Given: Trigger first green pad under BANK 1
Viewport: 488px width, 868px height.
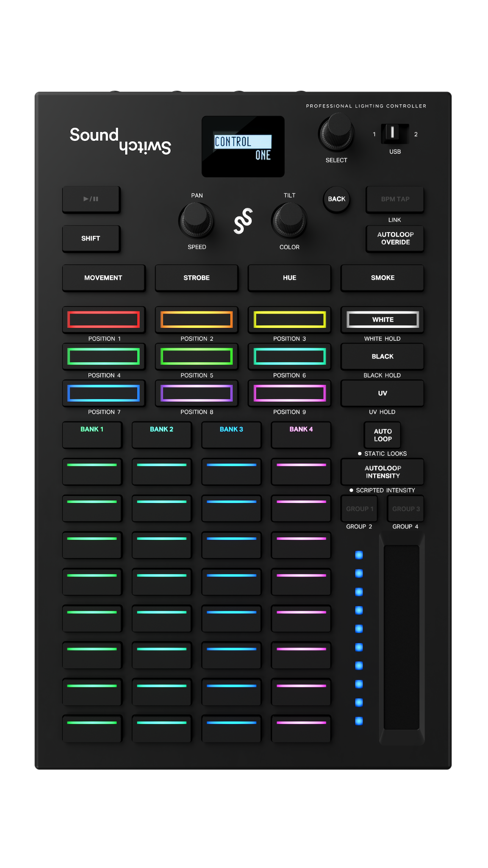Looking at the screenshot, I should coord(92,472).
